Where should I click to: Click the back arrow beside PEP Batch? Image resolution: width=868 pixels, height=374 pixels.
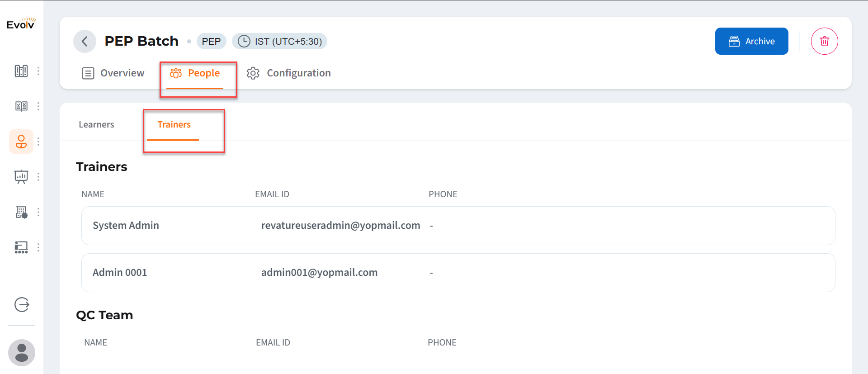coord(85,42)
